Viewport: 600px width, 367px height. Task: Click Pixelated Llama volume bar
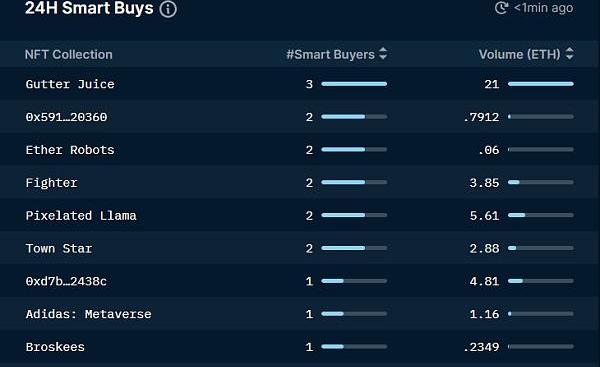(x=541, y=215)
